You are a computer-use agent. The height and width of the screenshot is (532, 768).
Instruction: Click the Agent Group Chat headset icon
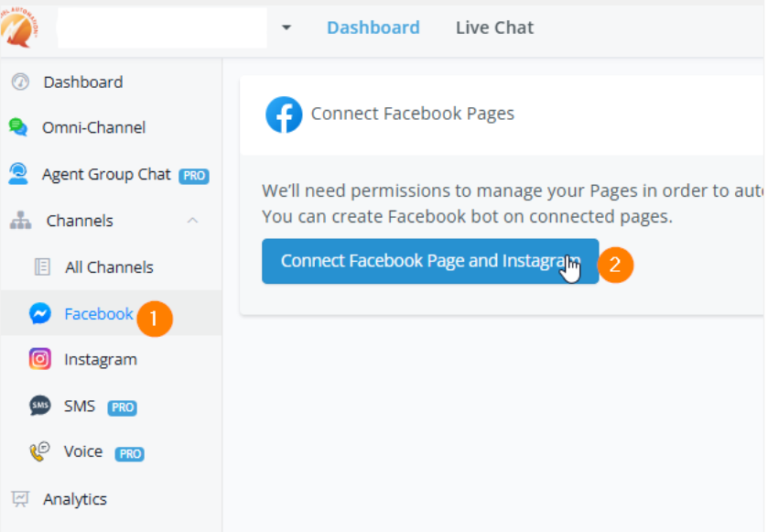click(18, 173)
